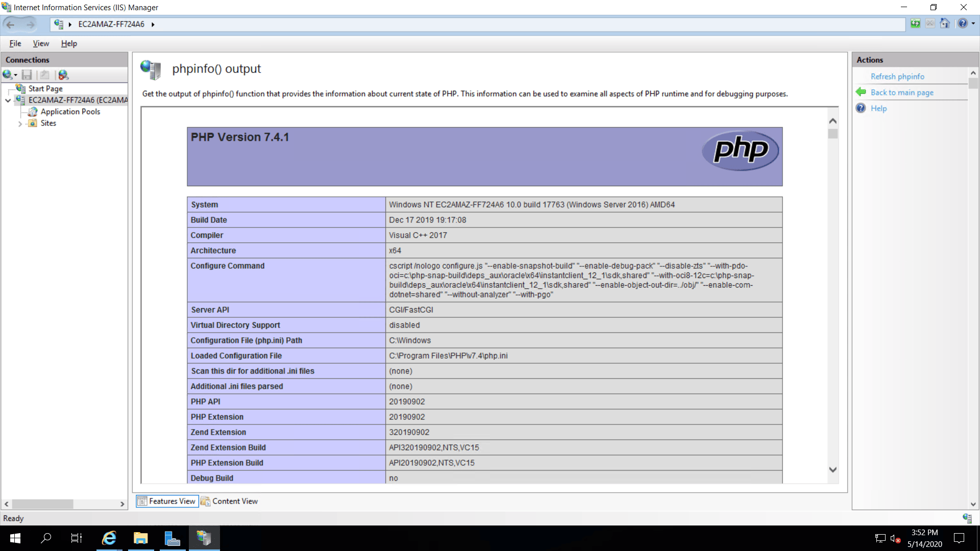Select Start Page in the Connections tree

(x=45, y=89)
